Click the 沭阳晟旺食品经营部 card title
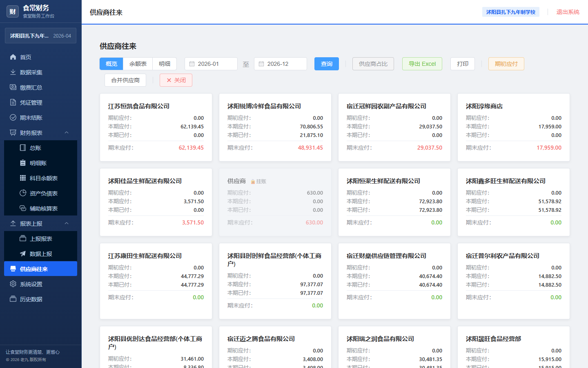Image resolution: width=588 pixels, height=368 pixels. click(x=493, y=339)
